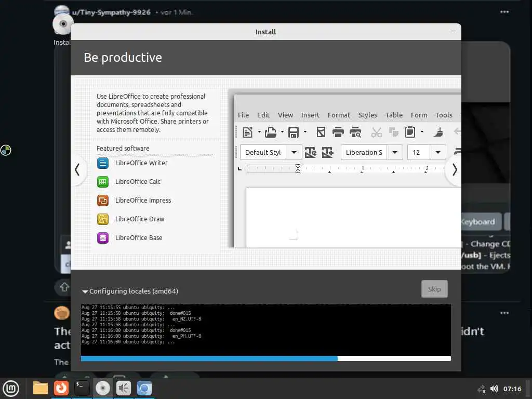
Task: Open the File menu
Action: tap(243, 115)
